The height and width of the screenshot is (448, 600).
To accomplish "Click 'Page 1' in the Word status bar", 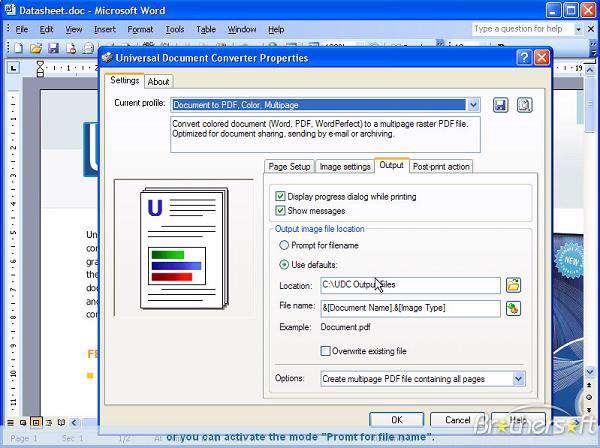I will click(x=24, y=438).
